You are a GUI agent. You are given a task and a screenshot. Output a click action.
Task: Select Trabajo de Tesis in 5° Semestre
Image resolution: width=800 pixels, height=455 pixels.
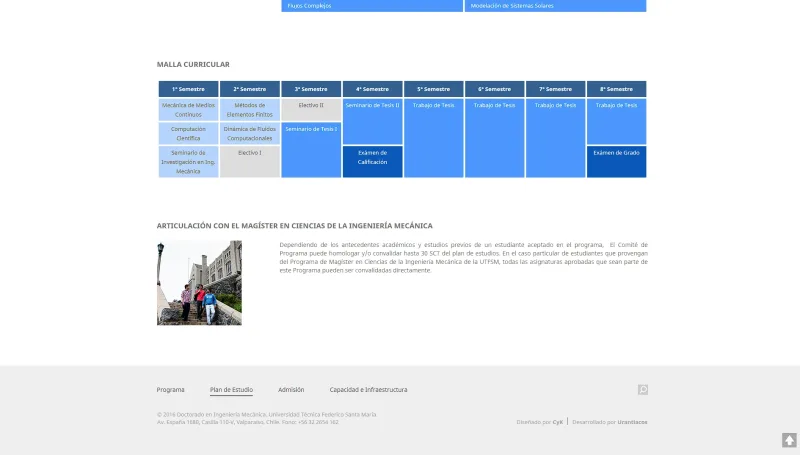434,138
